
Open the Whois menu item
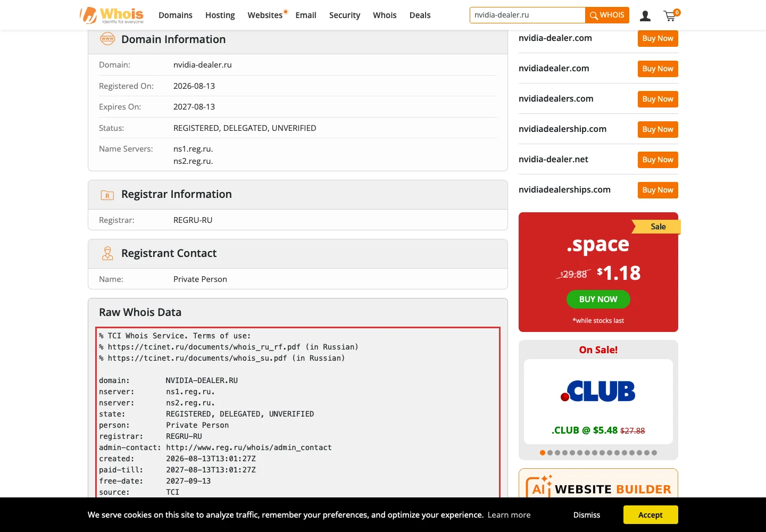385,15
